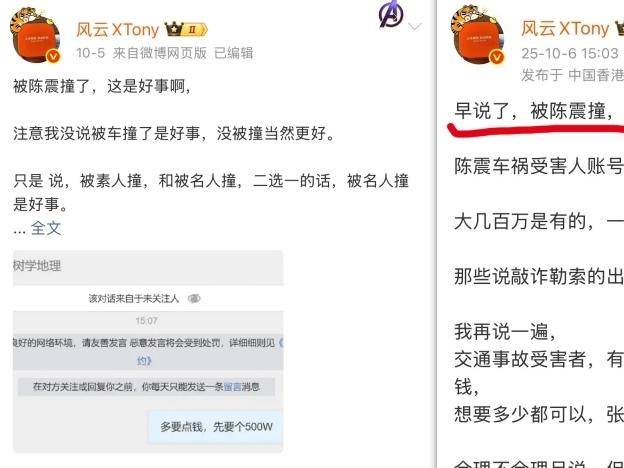The height and width of the screenshot is (468, 624).
Task: Open the 留言 link in the chat notice
Action: click(232, 386)
